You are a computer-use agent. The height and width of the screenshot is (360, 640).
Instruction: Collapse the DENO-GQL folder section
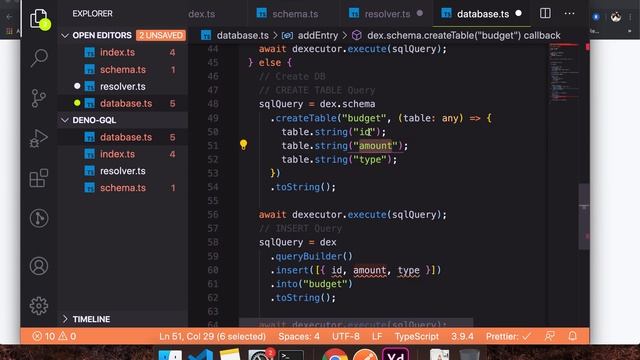coord(64,120)
